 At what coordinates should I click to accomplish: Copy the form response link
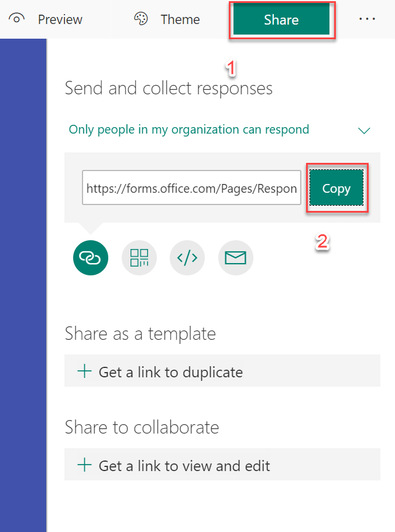click(336, 189)
